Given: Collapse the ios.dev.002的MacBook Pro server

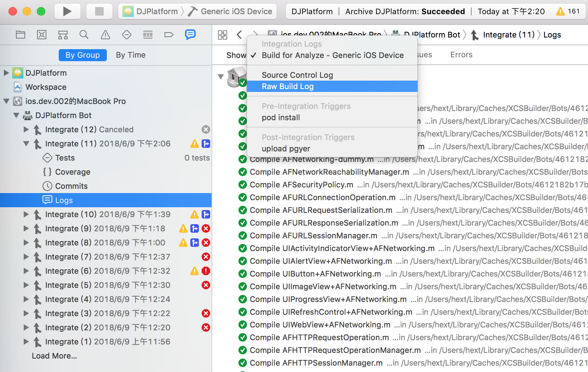Looking at the screenshot, I should pyautogui.click(x=6, y=101).
